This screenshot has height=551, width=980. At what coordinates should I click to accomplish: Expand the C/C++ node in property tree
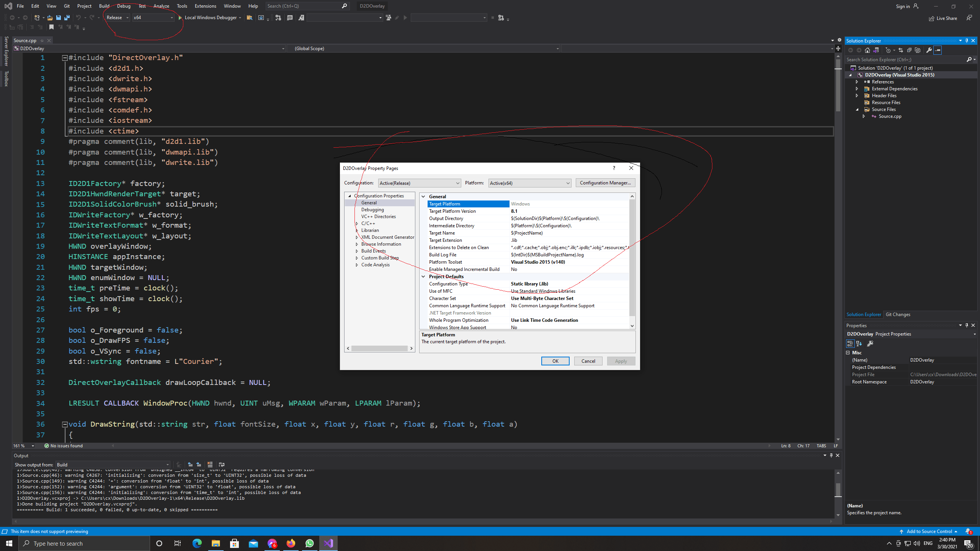[357, 223]
